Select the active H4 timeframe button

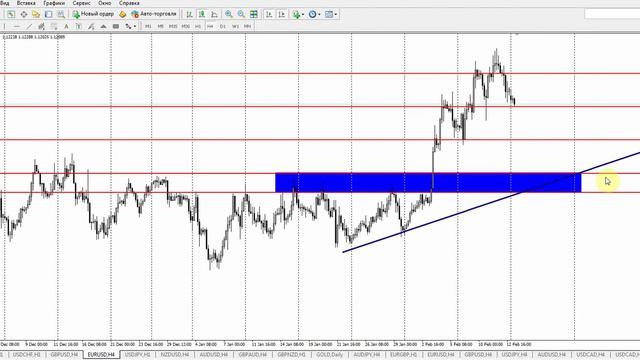tap(210, 26)
